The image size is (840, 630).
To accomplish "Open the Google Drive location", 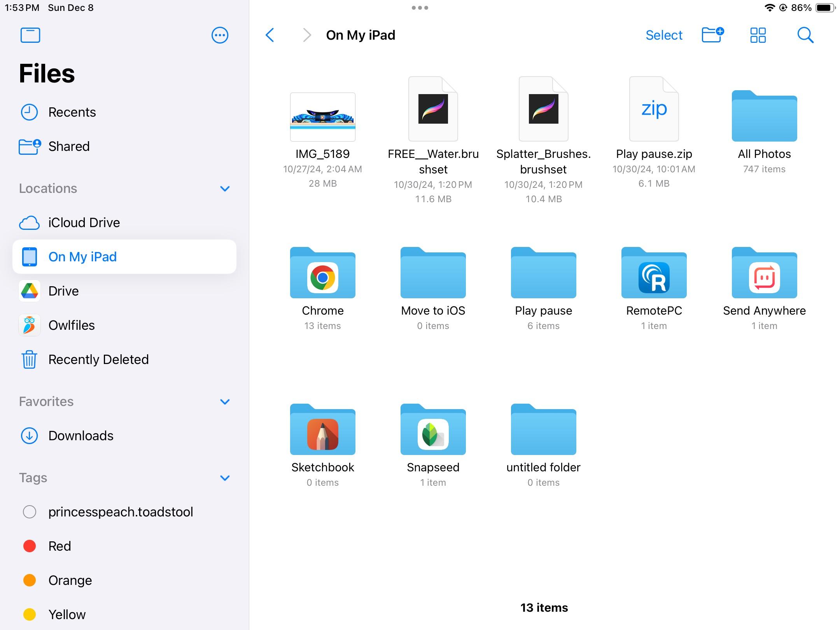I will tap(63, 290).
